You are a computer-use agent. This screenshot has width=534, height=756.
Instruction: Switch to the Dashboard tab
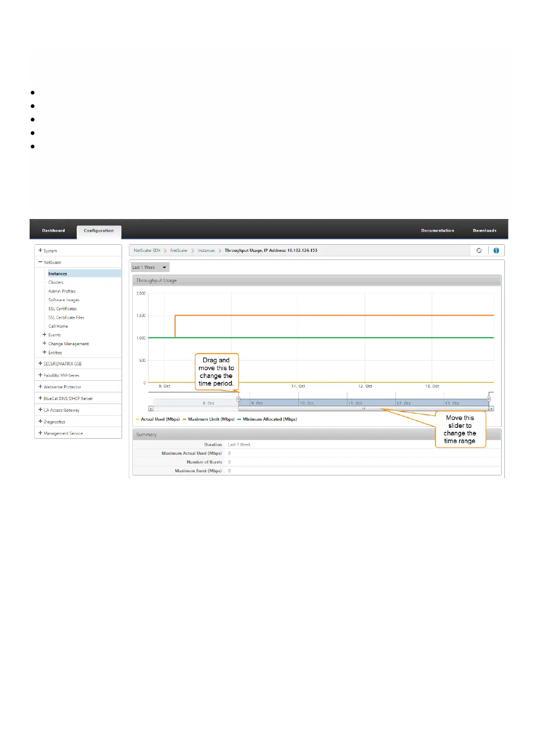(x=53, y=231)
